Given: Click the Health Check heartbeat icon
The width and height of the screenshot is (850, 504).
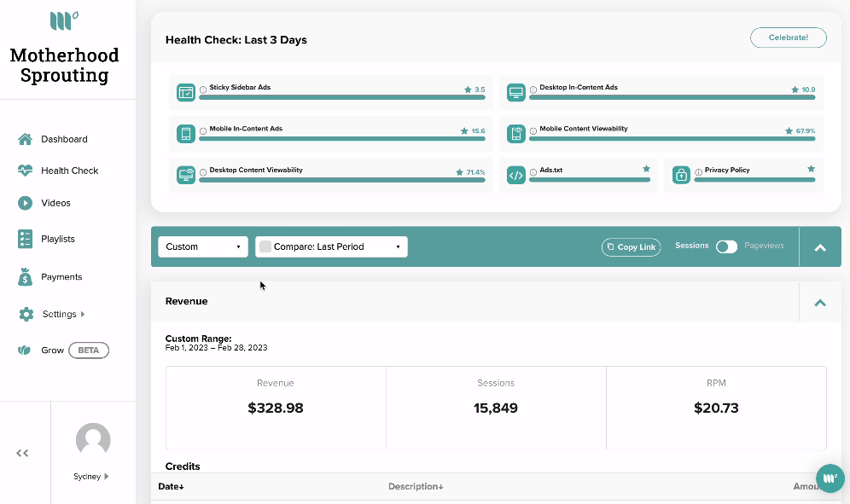Looking at the screenshot, I should coord(25,171).
